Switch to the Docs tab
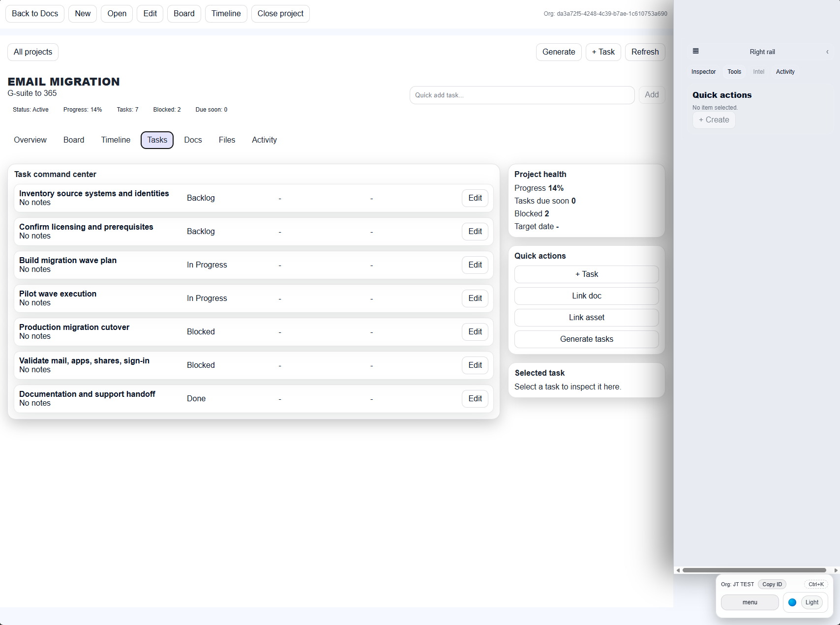Viewport: 840px width, 625px height. click(193, 140)
